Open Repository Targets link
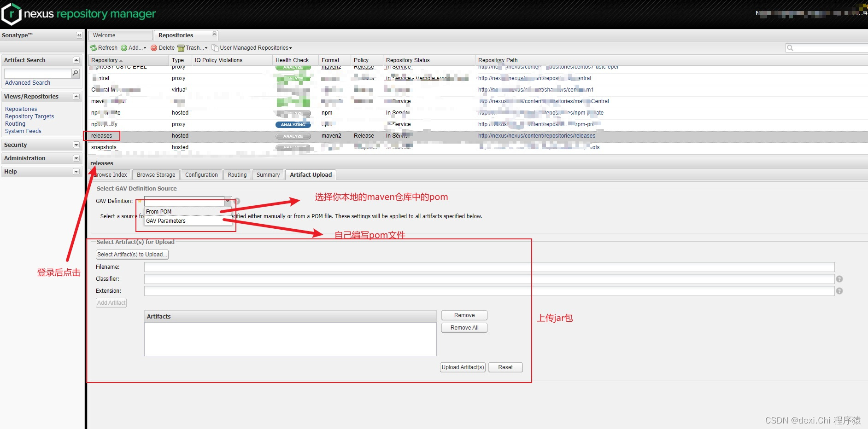 click(x=29, y=116)
